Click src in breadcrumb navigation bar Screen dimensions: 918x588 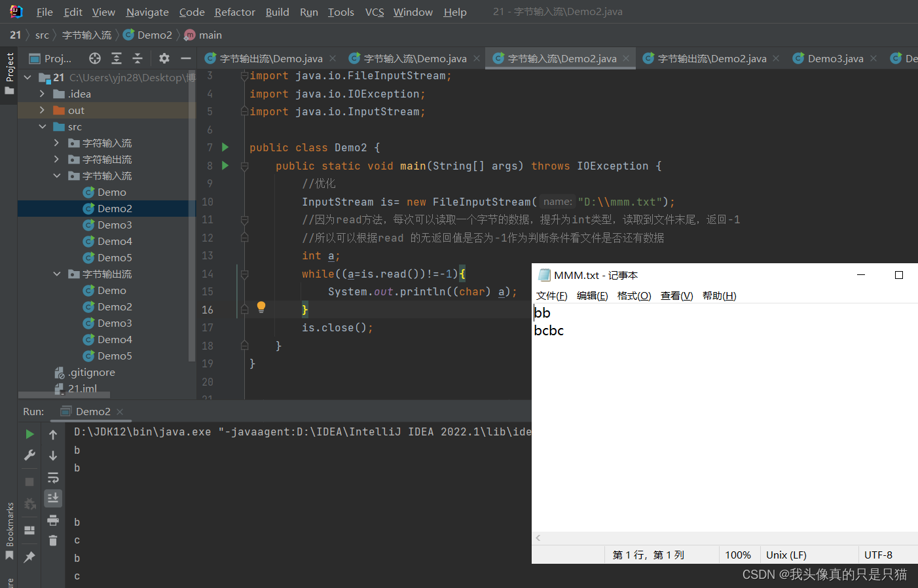tap(42, 35)
